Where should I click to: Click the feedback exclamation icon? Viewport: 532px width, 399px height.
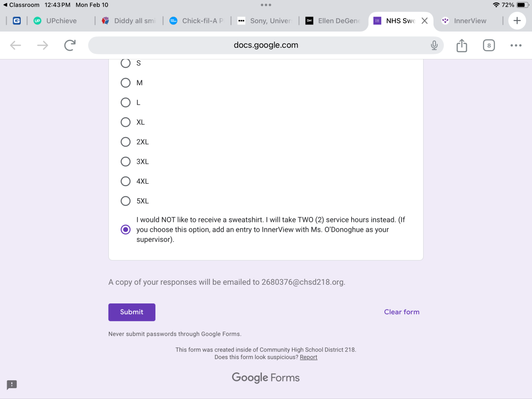[x=12, y=384]
